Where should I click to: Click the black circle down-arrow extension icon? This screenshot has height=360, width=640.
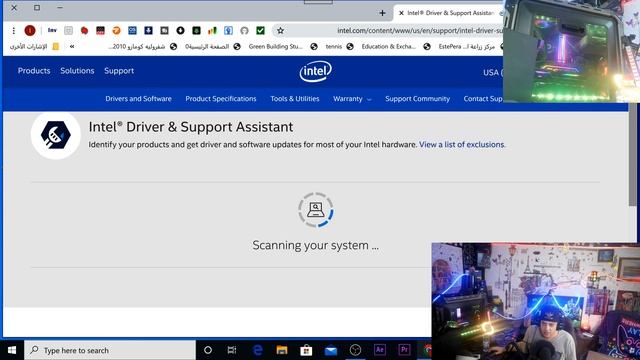click(x=180, y=30)
